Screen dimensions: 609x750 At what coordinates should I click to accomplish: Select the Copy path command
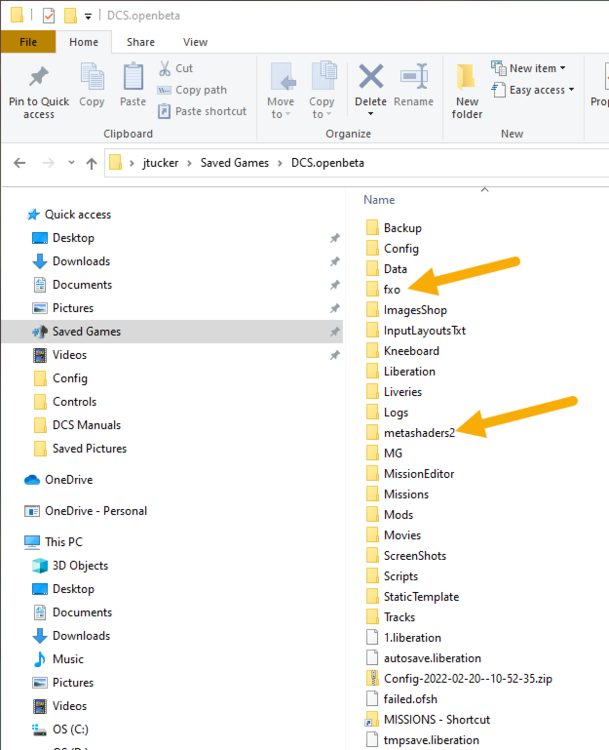click(192, 90)
